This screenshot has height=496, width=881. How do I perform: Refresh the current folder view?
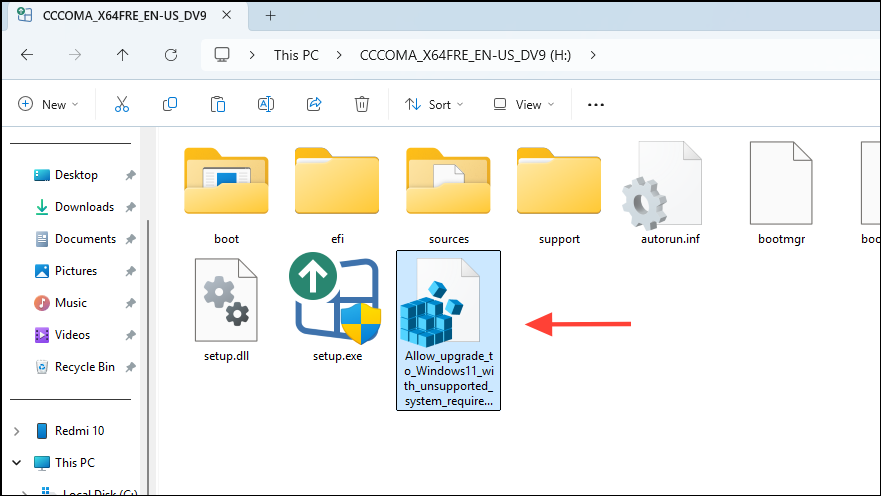point(171,55)
